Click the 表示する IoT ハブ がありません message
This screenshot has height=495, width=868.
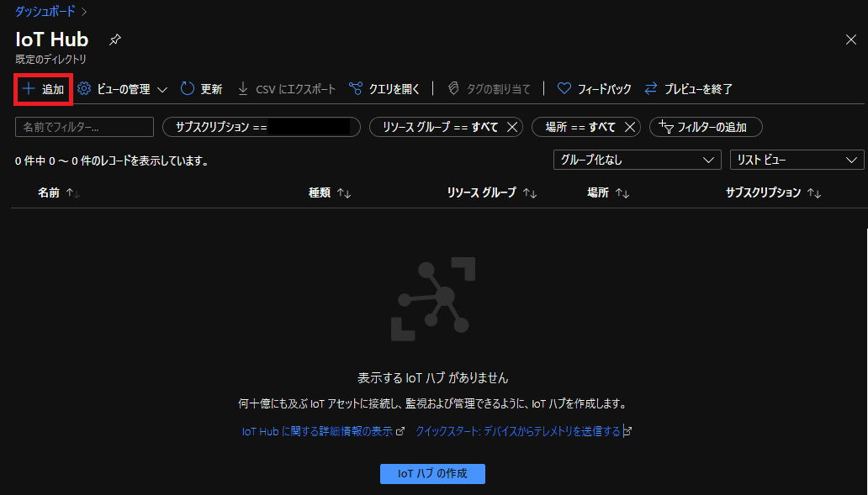pyautogui.click(x=432, y=378)
